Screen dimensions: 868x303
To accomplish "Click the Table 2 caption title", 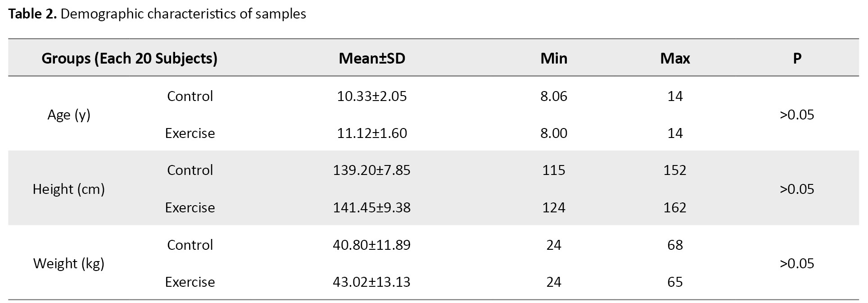I will click(157, 14).
